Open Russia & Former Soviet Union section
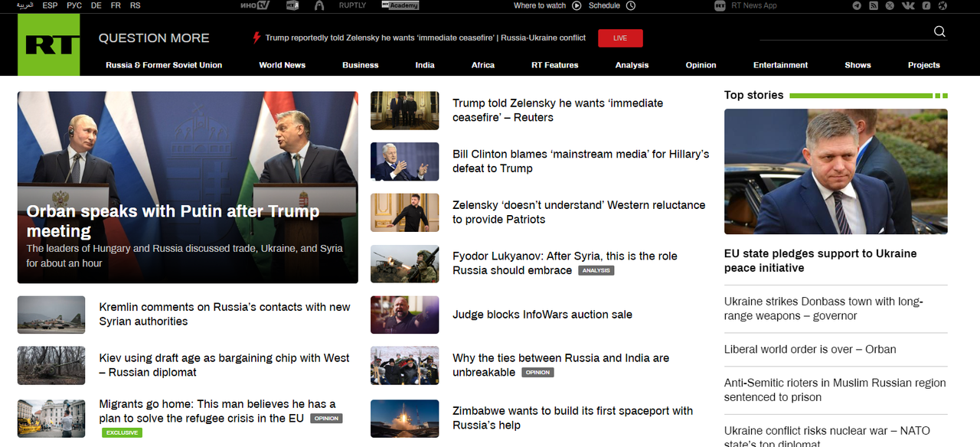This screenshot has height=447, width=980. click(x=164, y=65)
